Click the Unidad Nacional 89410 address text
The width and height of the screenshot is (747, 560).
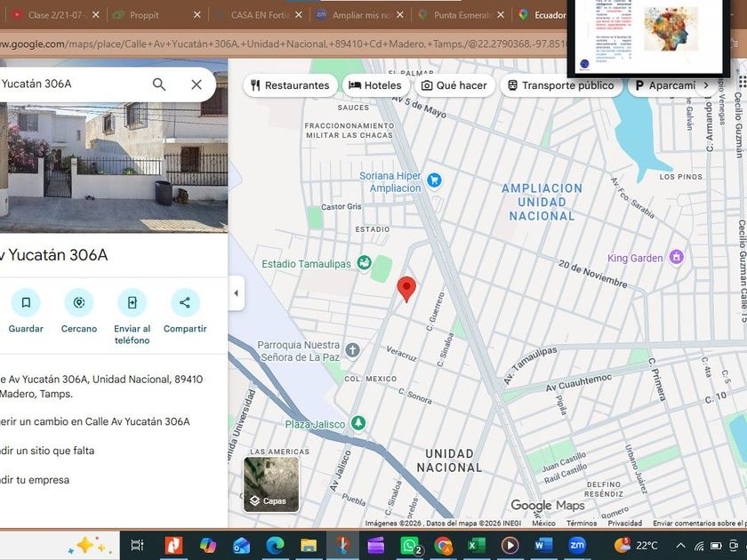[x=101, y=386]
